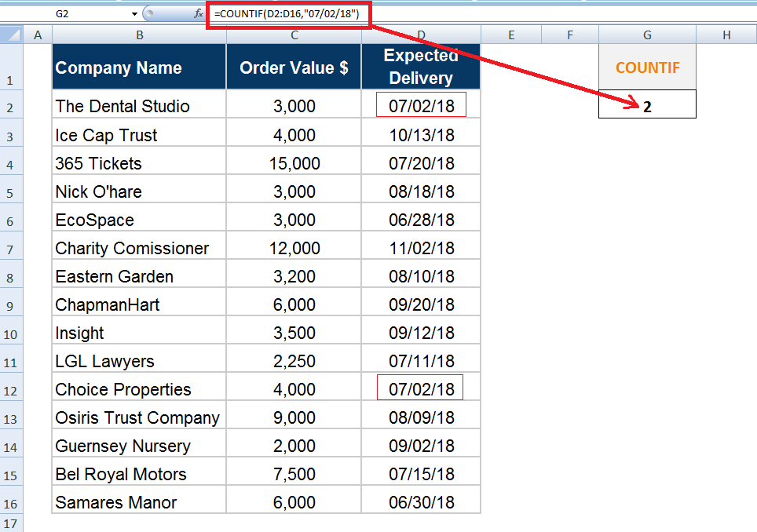
Task: Select the Company Name header cell
Action: tap(139, 67)
